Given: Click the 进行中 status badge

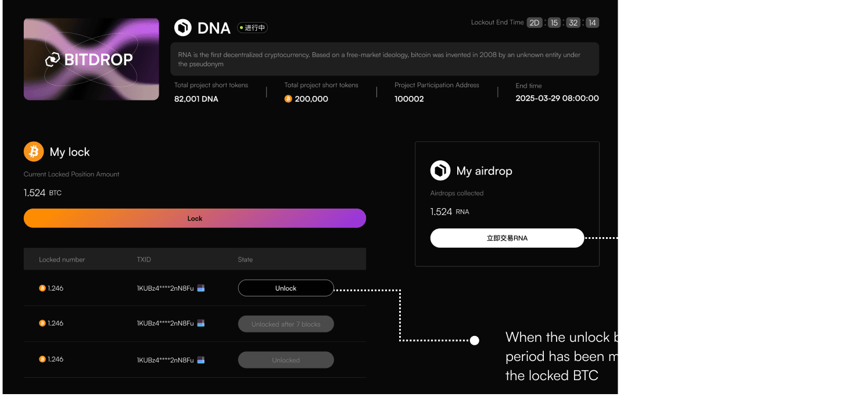Looking at the screenshot, I should point(252,27).
